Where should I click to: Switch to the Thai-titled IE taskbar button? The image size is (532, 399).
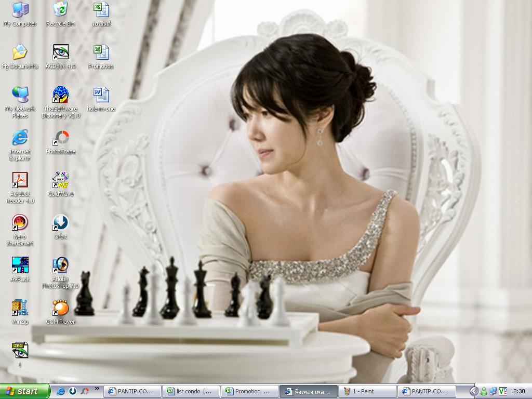[309, 392]
